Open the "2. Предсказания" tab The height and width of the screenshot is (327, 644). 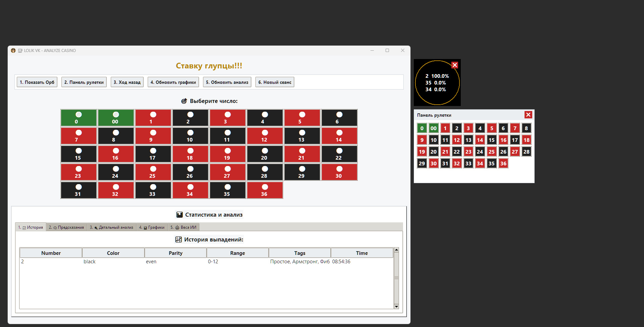[x=66, y=227]
